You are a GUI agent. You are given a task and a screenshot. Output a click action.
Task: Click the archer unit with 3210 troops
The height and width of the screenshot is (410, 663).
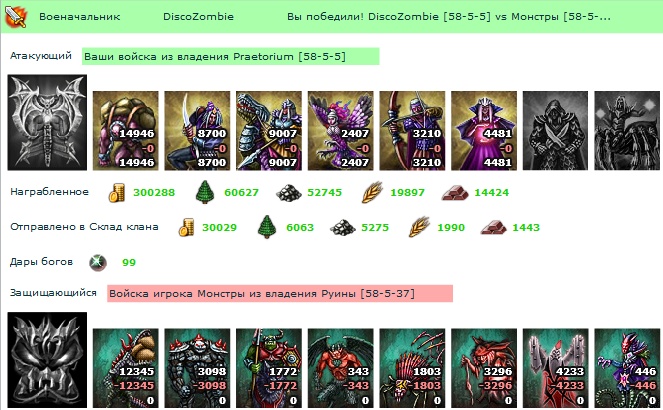(x=412, y=131)
